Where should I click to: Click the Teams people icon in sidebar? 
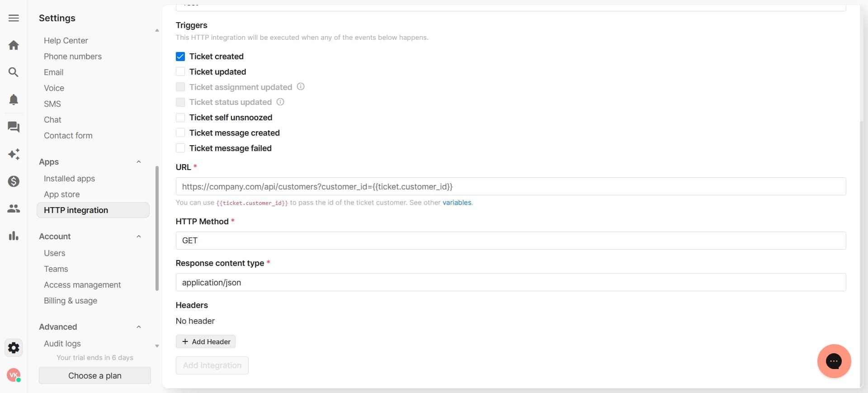(x=14, y=208)
